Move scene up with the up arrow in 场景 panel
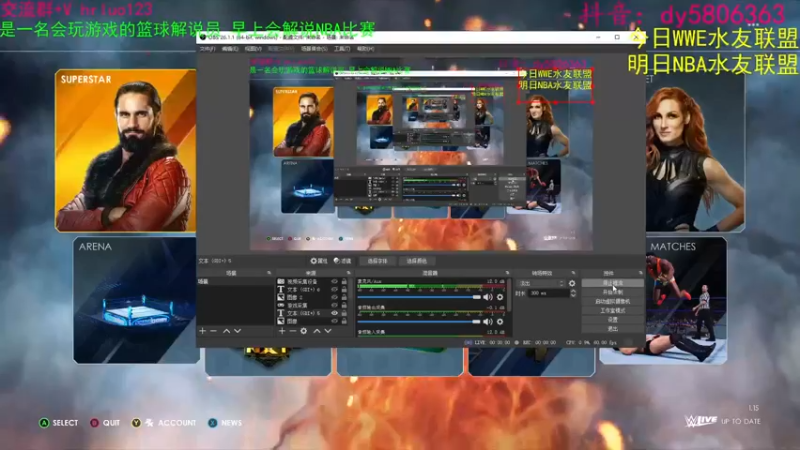Viewport: 800px width, 450px height. pos(226,331)
